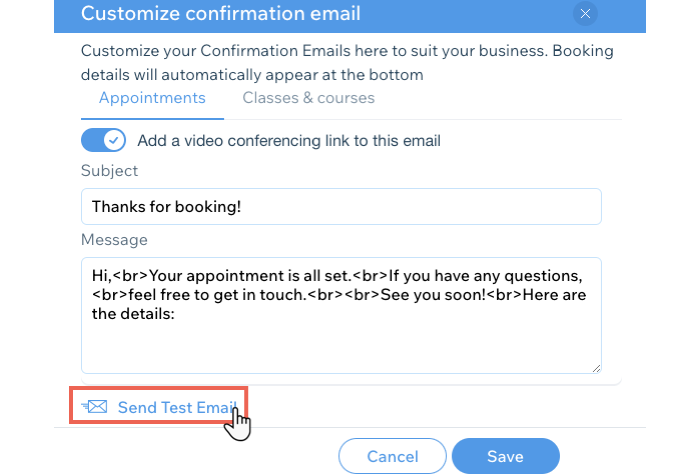Click the Message field label

pyautogui.click(x=114, y=240)
